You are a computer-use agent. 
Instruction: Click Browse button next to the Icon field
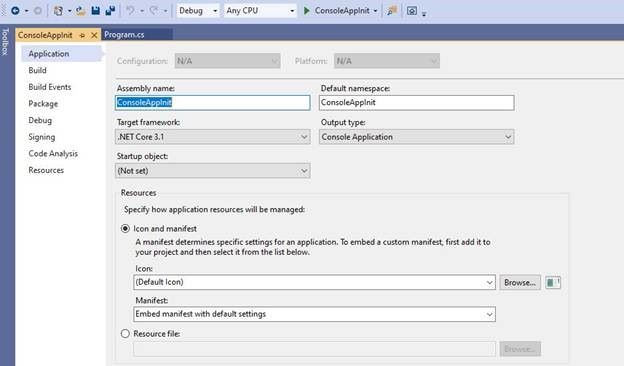coord(520,282)
